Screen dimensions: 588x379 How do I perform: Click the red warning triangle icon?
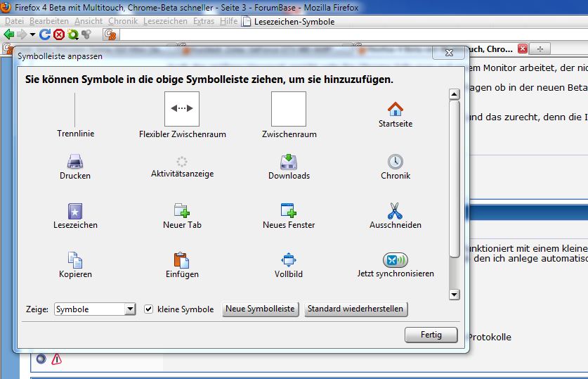click(x=56, y=359)
